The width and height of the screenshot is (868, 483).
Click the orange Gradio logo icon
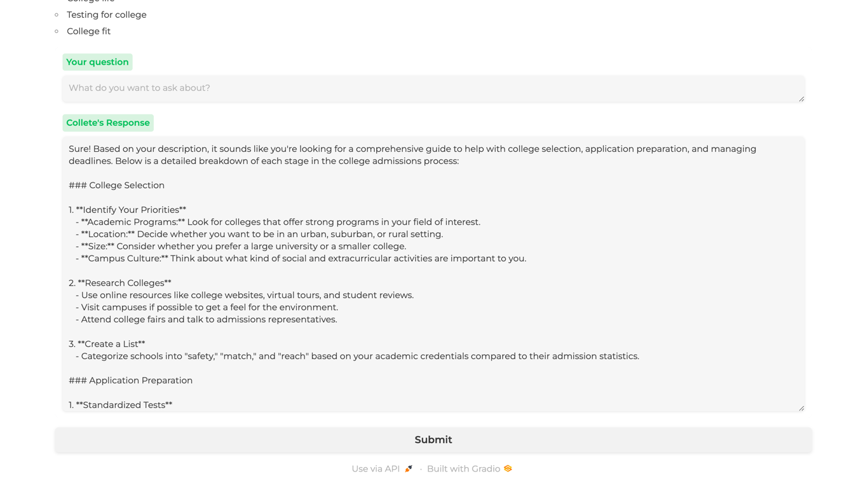coord(508,469)
